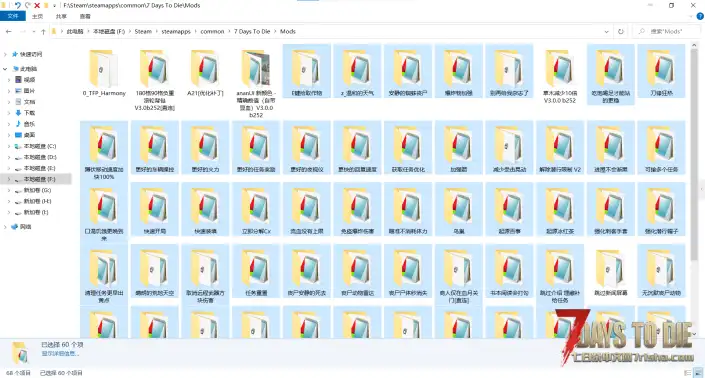
Task: Refresh the Mods folder view
Action: (x=621, y=31)
